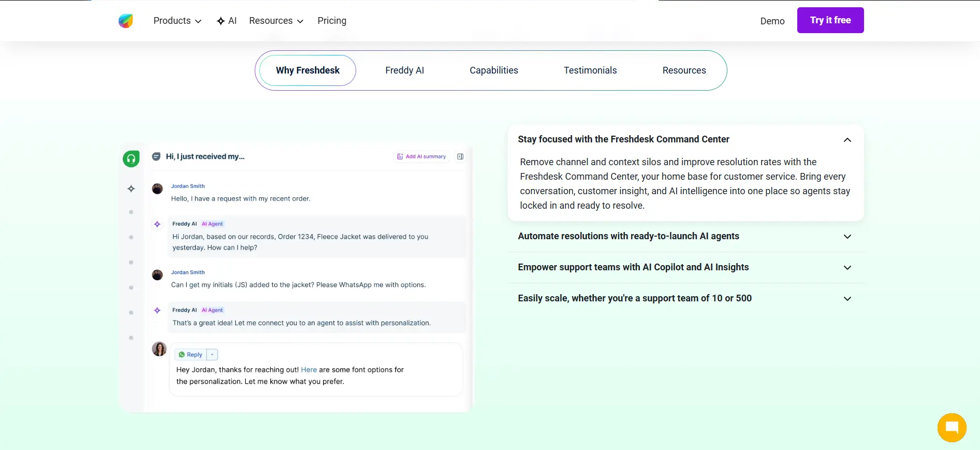Click the agent's avatar beside the reply box

click(x=159, y=349)
